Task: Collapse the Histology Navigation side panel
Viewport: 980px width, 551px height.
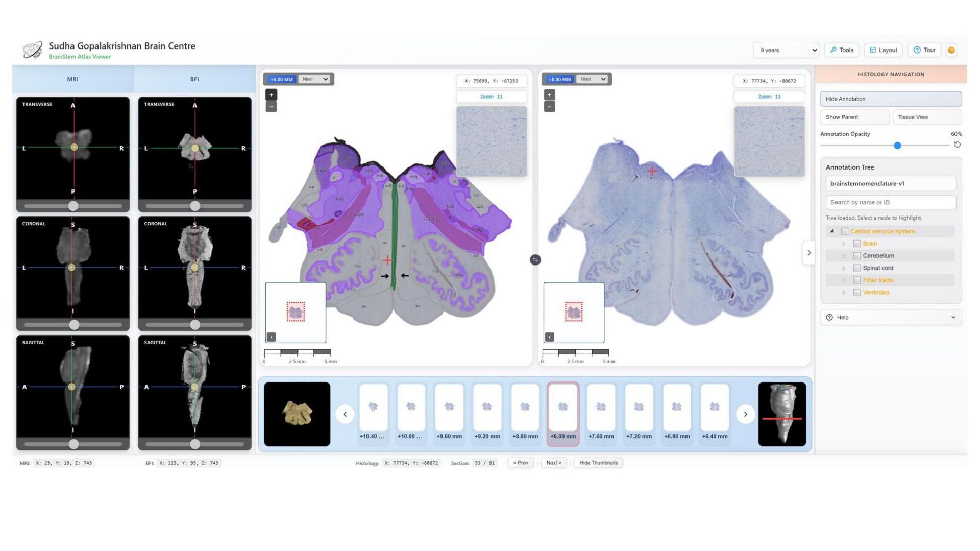Action: tap(808, 253)
